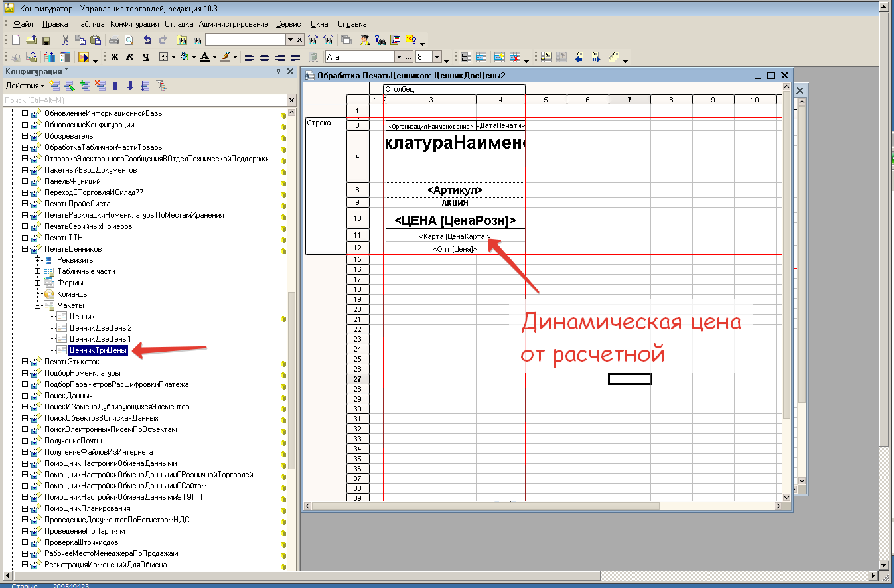Viewport: 894px width, 588px height.
Task: Toggle italic К formatting
Action: pyautogui.click(x=129, y=57)
